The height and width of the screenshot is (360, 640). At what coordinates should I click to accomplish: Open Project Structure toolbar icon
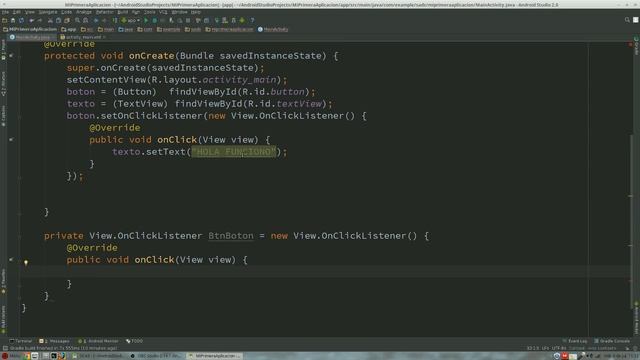coord(207,20)
